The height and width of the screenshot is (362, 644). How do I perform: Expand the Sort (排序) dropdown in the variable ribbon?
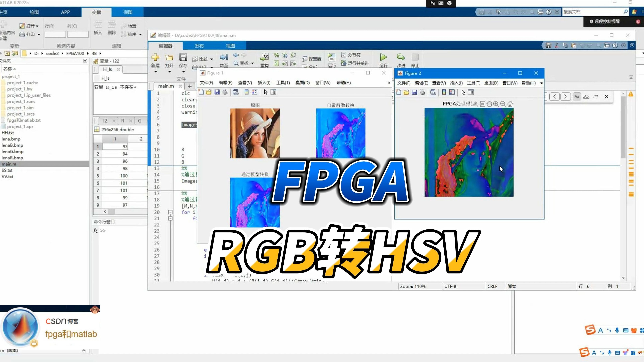[140, 35]
